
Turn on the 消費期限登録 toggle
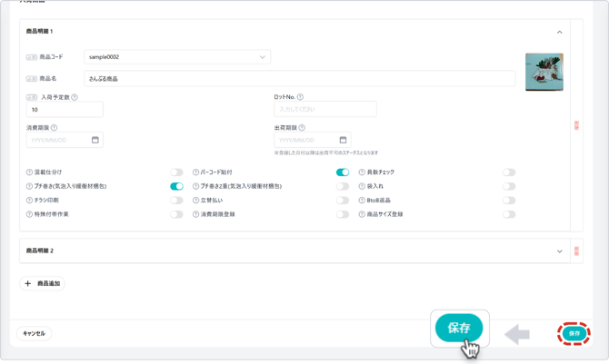[x=343, y=214]
